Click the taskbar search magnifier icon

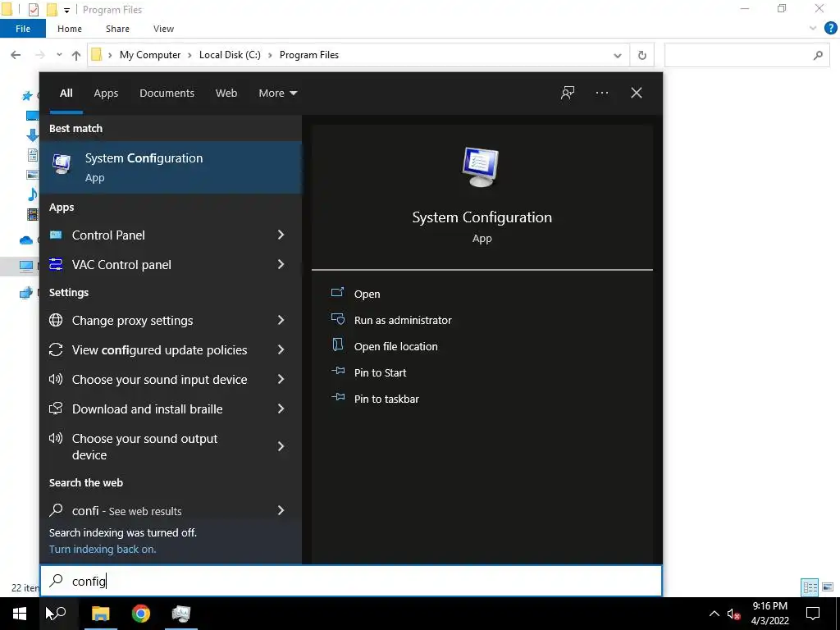58,614
